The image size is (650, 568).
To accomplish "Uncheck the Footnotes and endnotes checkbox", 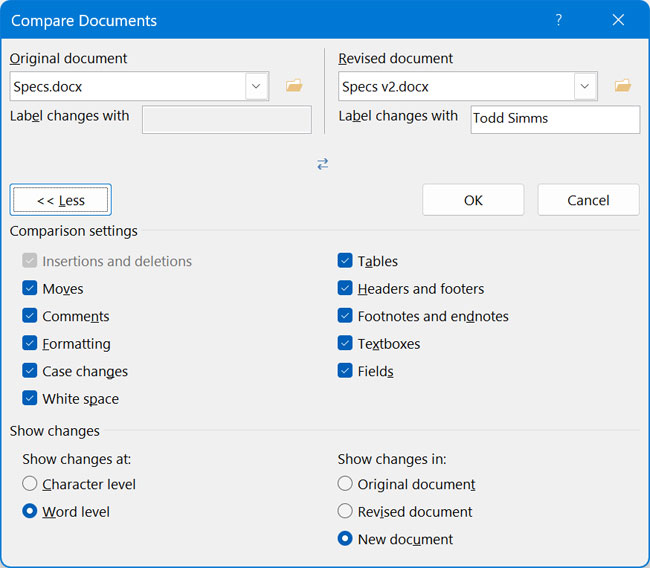I will (x=345, y=316).
